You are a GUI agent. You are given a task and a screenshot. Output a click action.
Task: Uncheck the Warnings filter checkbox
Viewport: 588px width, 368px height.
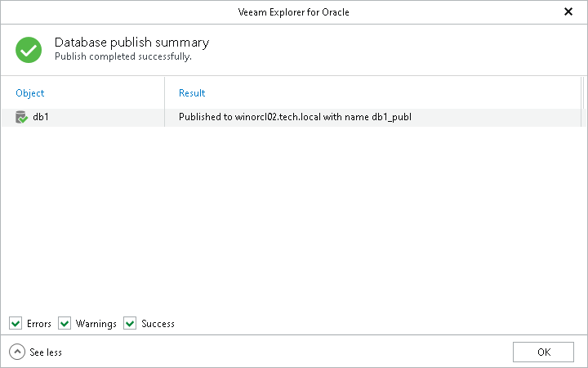(x=65, y=324)
